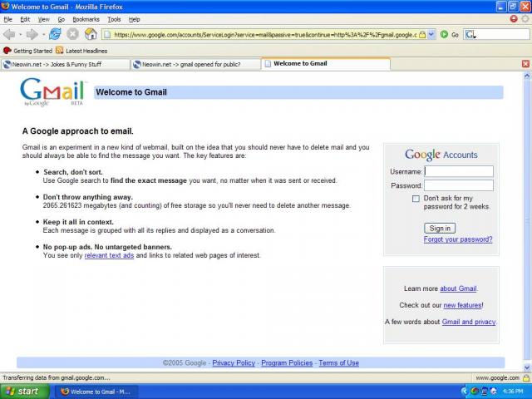Close the current tab with red X
Screen dimensions: 532x399
pyautogui.click(x=525, y=64)
